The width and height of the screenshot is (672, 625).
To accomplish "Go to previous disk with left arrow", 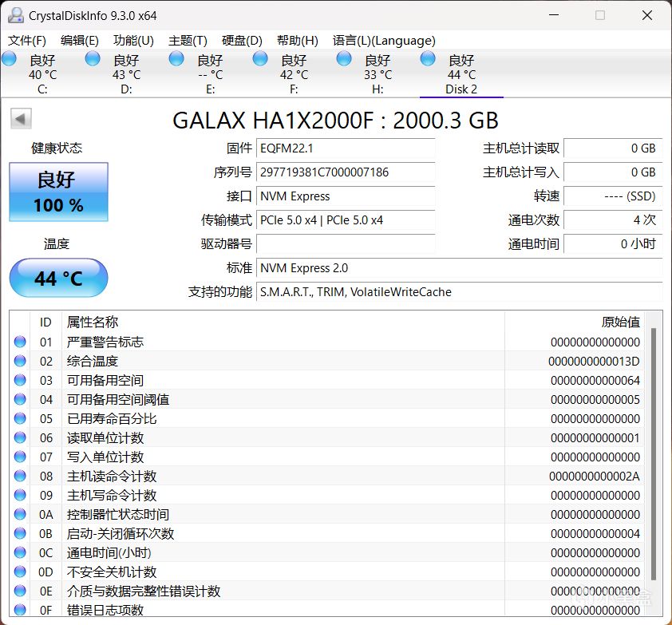I will pos(21,118).
